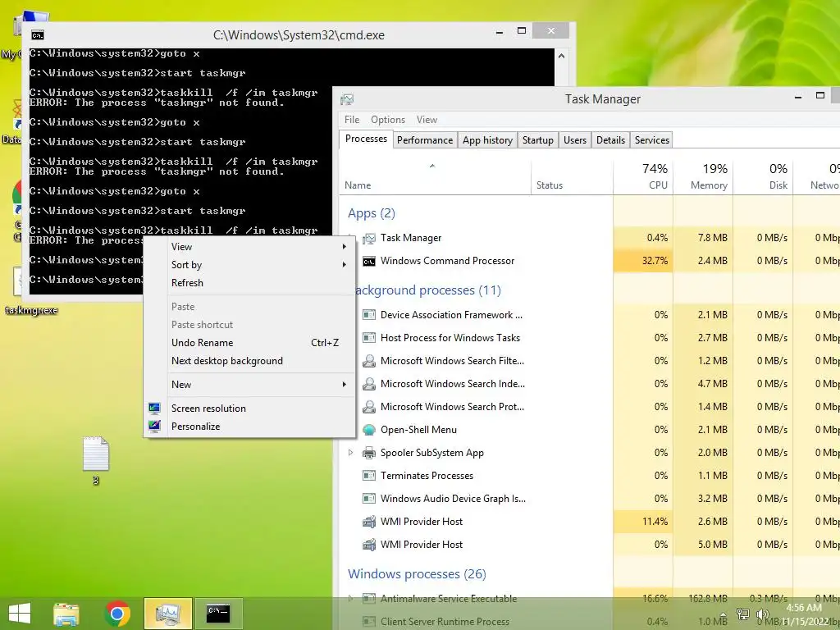Open the Options menu in Task Manager
This screenshot has width=840, height=630.
388,120
